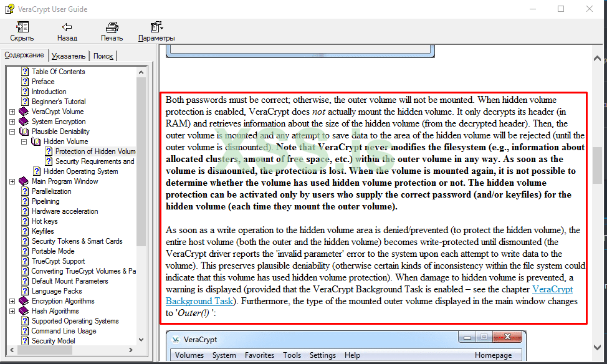The image size is (607, 364).
Task: Click the Beginner's Tutorial page icon
Action: click(x=25, y=102)
